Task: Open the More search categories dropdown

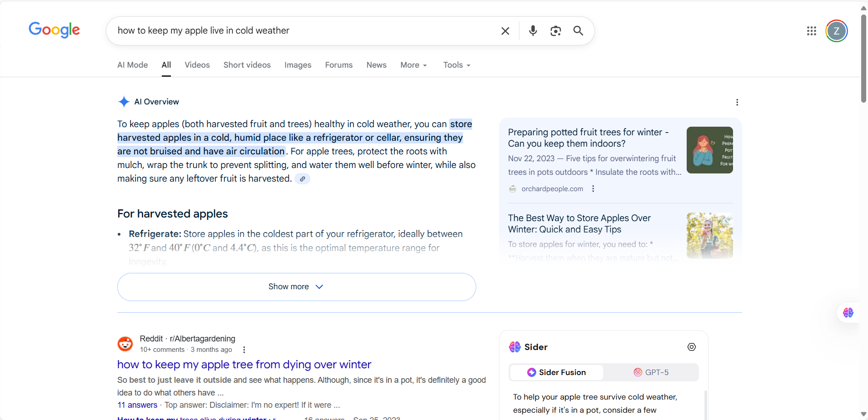Action: tap(413, 65)
